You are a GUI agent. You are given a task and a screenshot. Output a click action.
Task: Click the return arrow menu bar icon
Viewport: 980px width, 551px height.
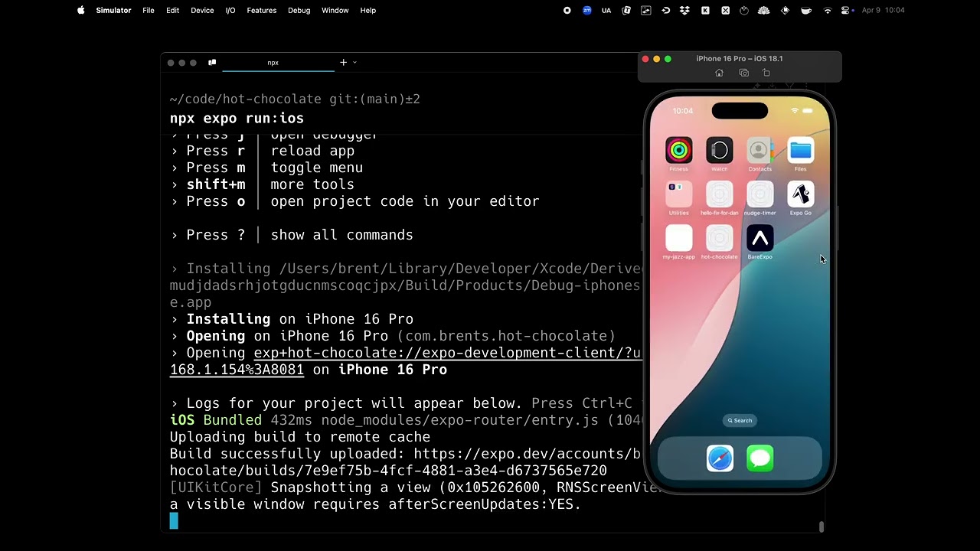coord(665,10)
